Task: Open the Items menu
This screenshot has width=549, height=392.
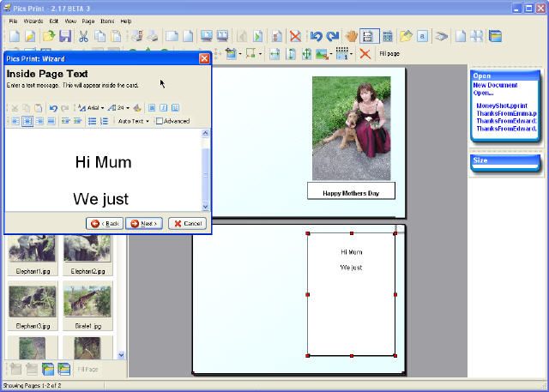Action: coord(106,20)
